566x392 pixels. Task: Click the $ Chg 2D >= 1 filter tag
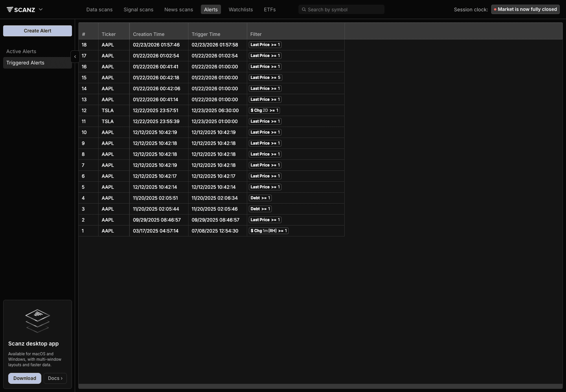[x=264, y=110]
